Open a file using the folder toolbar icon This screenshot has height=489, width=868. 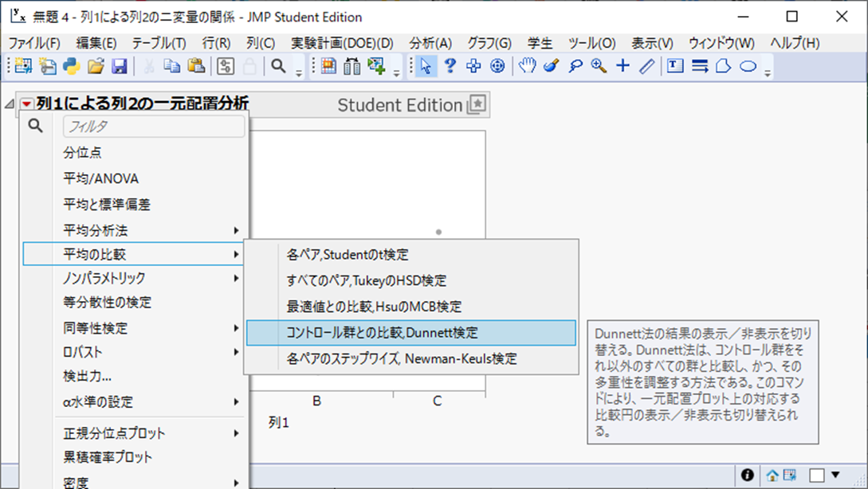95,66
